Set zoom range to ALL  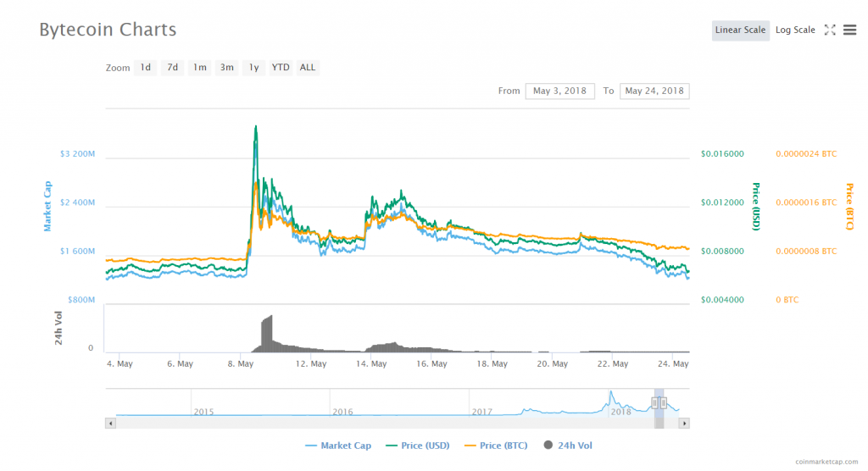(308, 68)
